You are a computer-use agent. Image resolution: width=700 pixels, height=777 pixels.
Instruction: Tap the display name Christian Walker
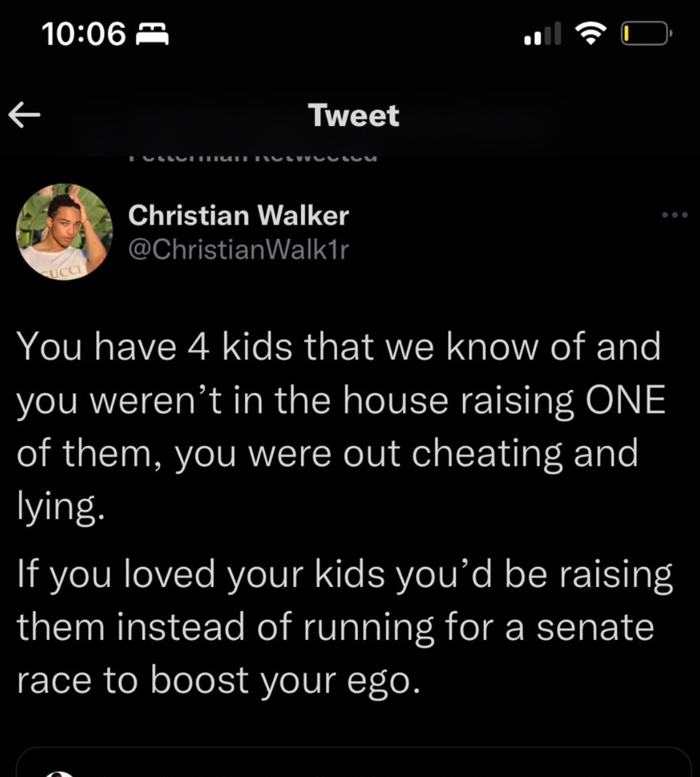tap(238, 215)
